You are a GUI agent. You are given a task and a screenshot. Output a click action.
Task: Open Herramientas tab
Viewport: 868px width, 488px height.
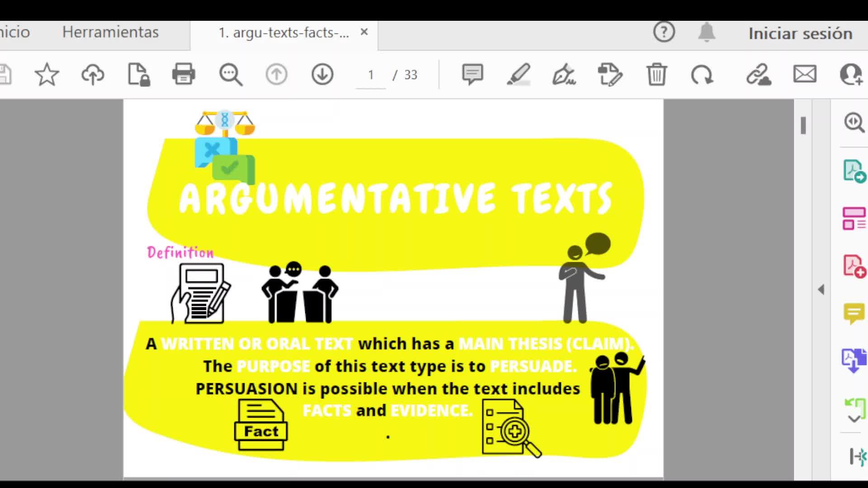coord(110,33)
